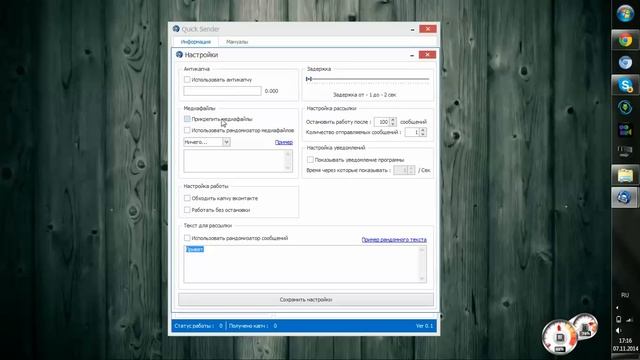
Task: Open the volume speaker tray icon
Action: click(618, 330)
